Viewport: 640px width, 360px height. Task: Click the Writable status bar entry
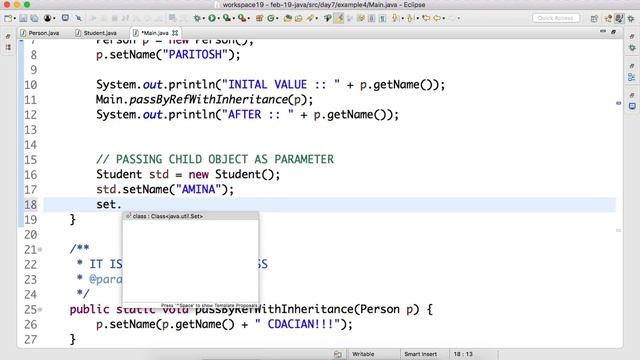(x=363, y=354)
